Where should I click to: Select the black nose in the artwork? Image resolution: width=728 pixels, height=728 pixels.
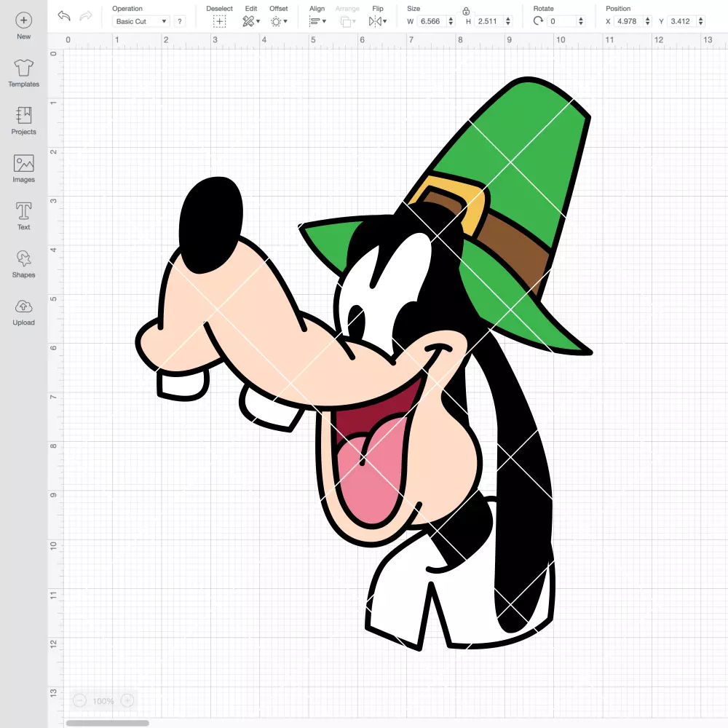tap(211, 225)
